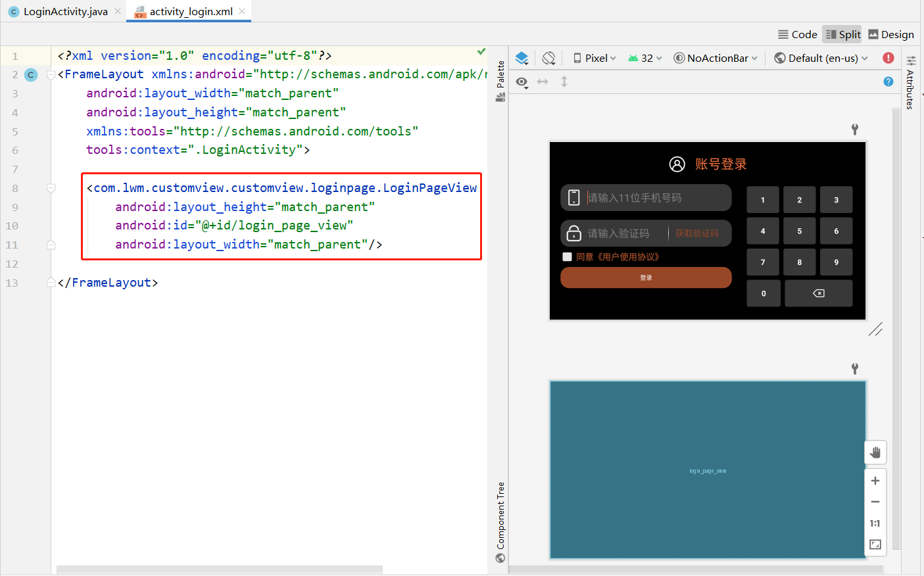Collapse the LoginPageView fold on line 8
Screen dimensions: 924x576
click(51, 189)
